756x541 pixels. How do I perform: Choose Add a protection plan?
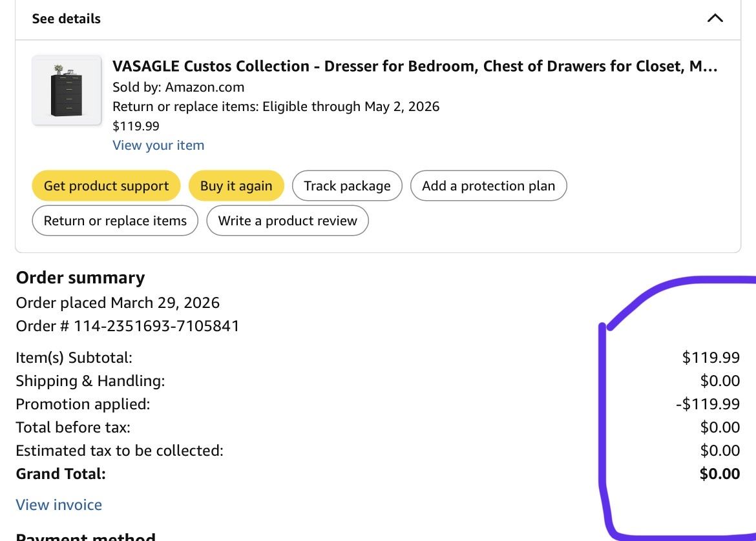488,186
